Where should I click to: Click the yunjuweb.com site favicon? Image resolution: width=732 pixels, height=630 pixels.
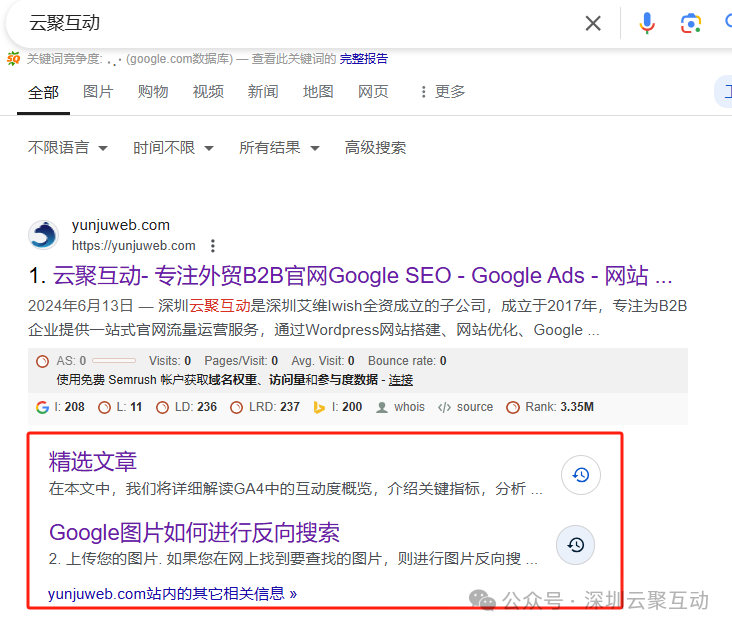(x=43, y=235)
